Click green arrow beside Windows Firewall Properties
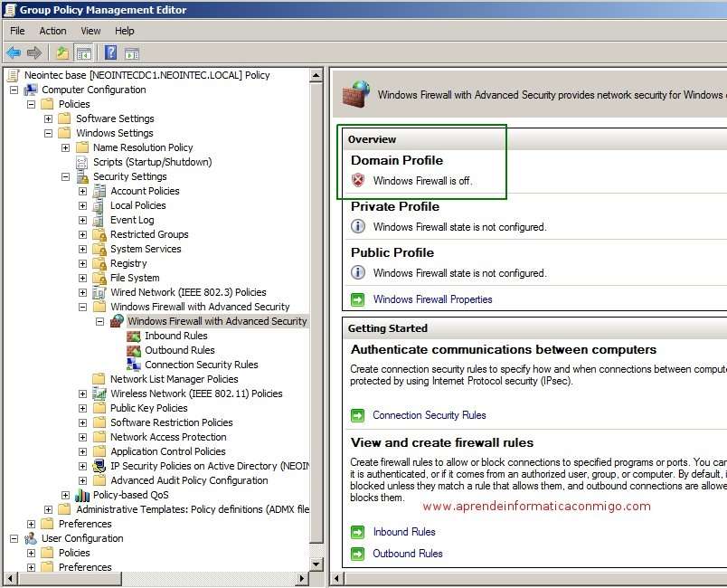Viewport: 727px width, 588px height. click(357, 299)
